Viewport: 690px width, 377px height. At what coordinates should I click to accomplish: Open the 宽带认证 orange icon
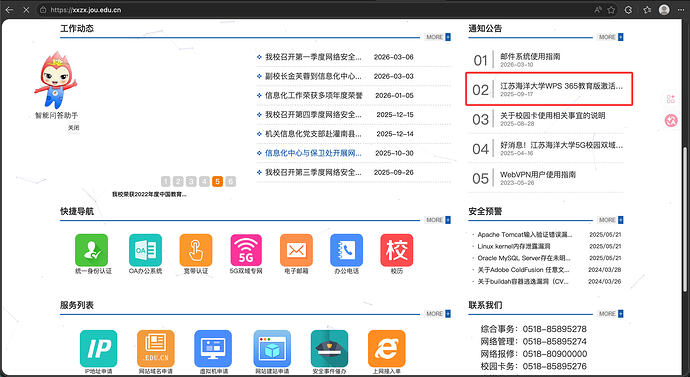click(196, 250)
